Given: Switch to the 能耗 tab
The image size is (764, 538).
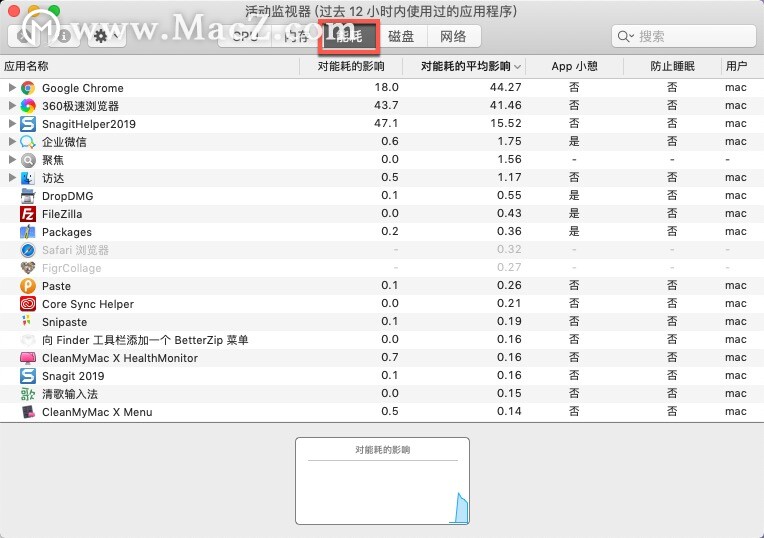Looking at the screenshot, I should tap(349, 36).
